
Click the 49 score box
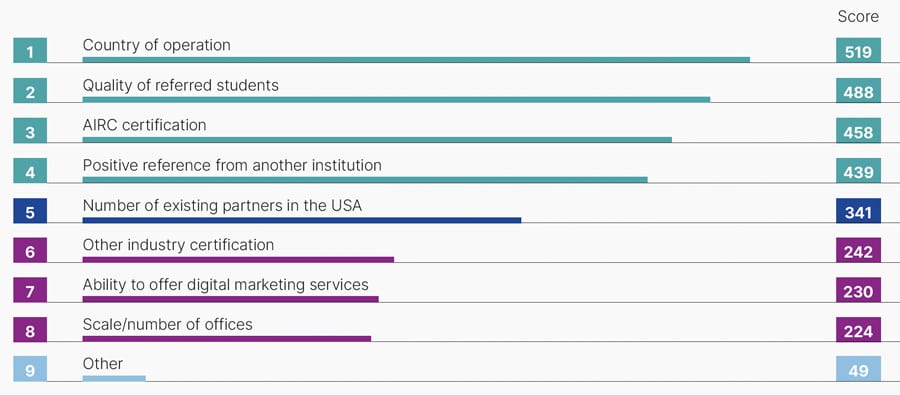coord(858,369)
